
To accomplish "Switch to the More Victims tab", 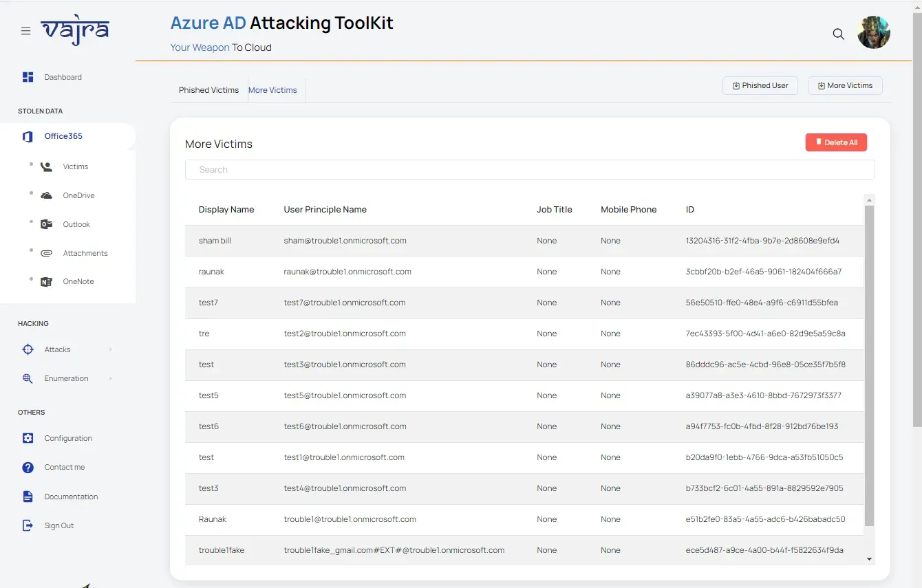I will 272,90.
